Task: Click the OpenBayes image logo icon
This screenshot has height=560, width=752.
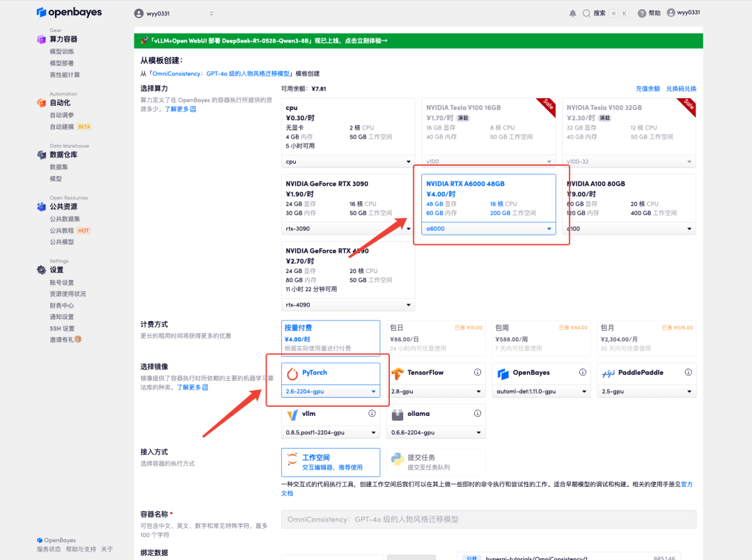Action: click(x=503, y=373)
